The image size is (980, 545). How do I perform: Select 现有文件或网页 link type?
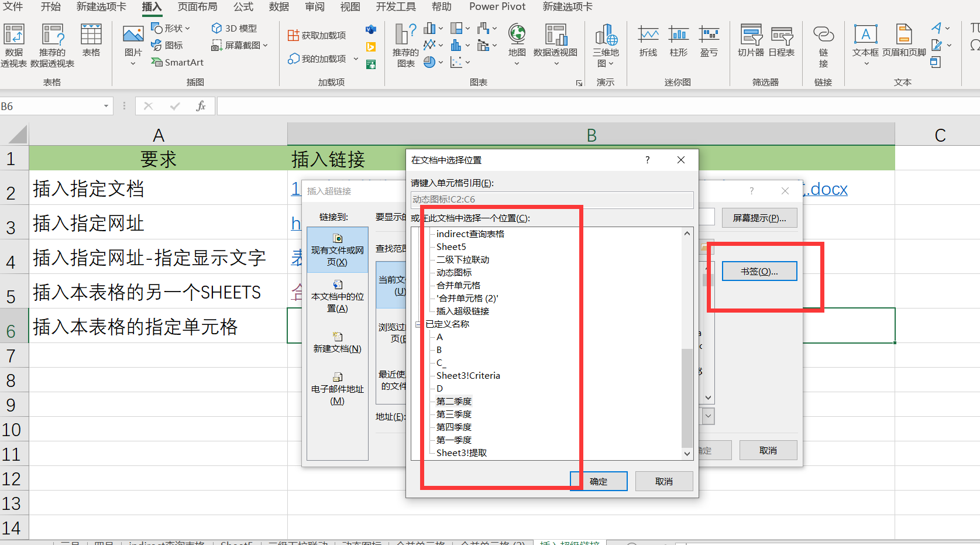[338, 250]
